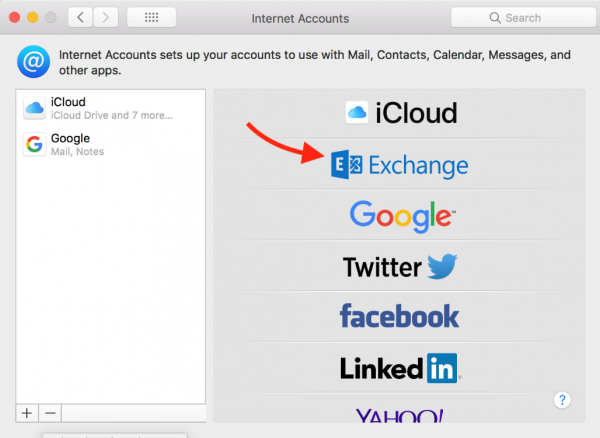Click the magnifying glass in the Search field
This screenshot has width=600, height=438.
[x=495, y=18]
